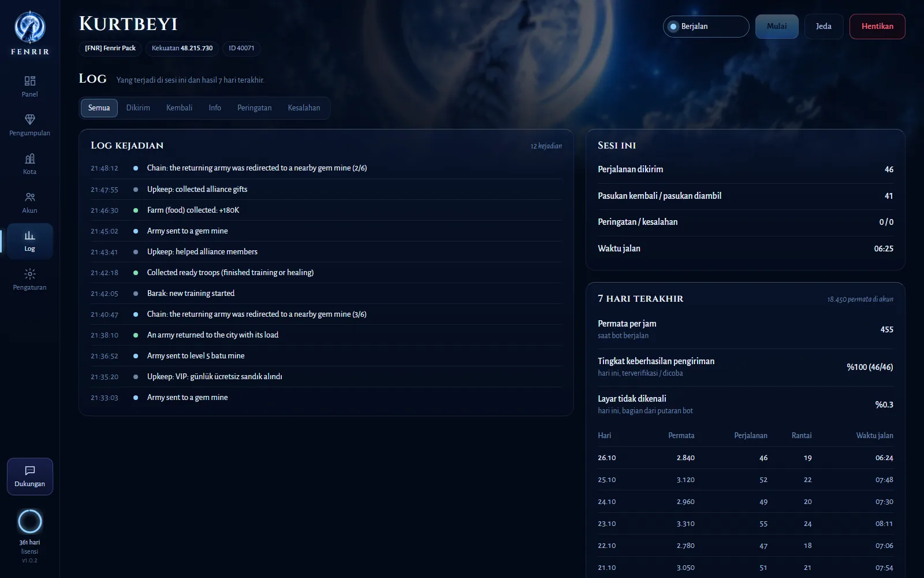Open Pengumpulan gem icon in sidebar
Viewport: 924px width, 578px height.
(x=30, y=119)
